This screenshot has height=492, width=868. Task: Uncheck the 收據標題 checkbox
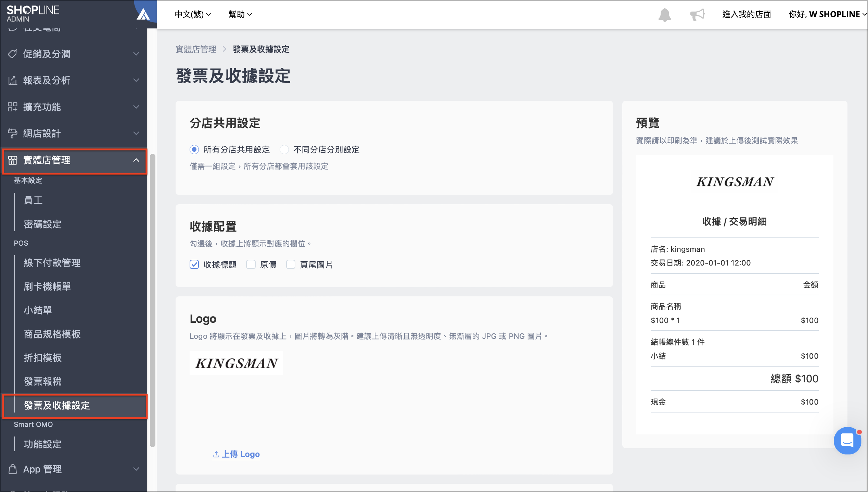click(x=194, y=265)
